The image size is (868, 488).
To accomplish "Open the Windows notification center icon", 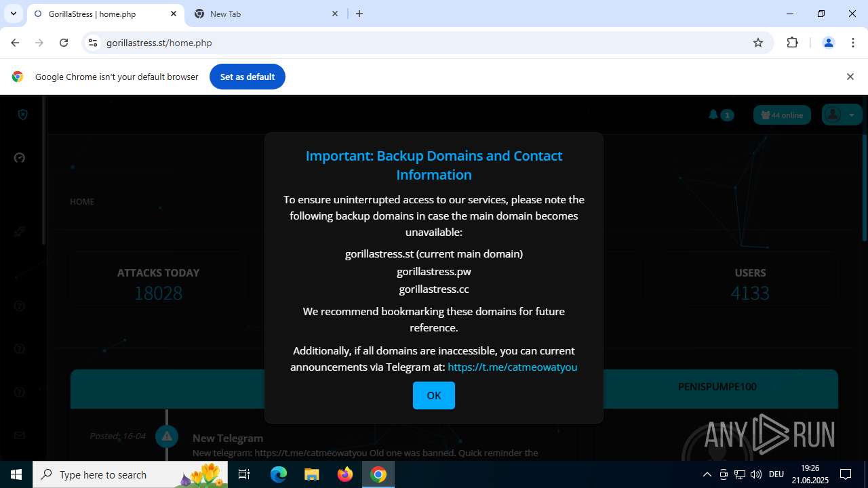I will 846,474.
